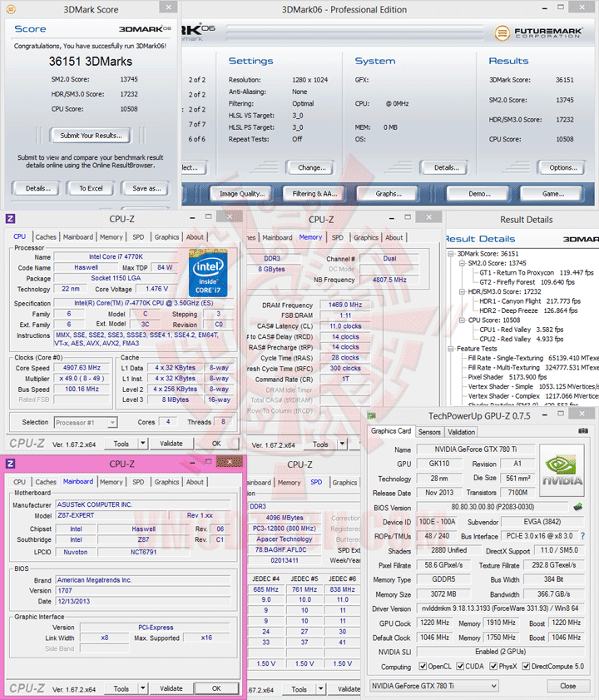Collapse the CPU Score tree node
Image resolution: width=599 pixels, height=700 pixels.
click(462, 320)
